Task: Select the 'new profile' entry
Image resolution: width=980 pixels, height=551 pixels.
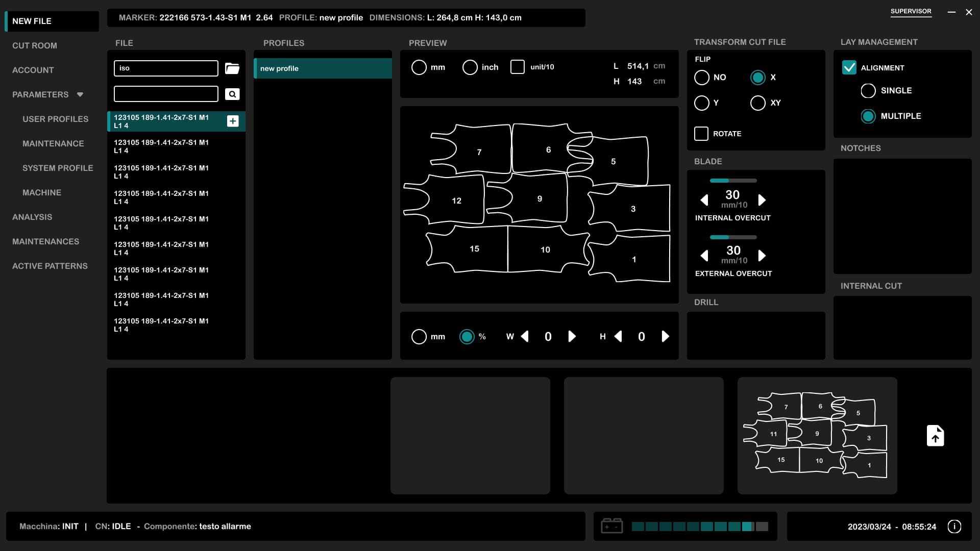Action: coord(323,68)
